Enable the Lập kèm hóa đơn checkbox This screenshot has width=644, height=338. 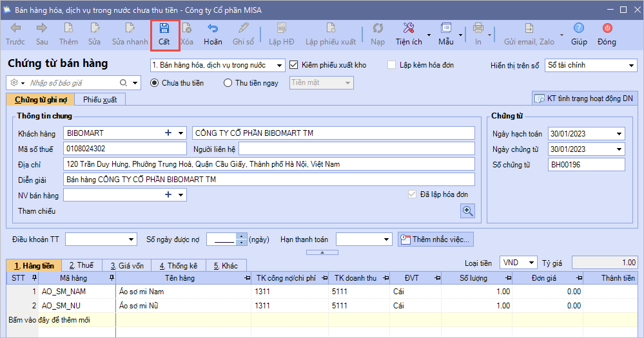tap(391, 65)
